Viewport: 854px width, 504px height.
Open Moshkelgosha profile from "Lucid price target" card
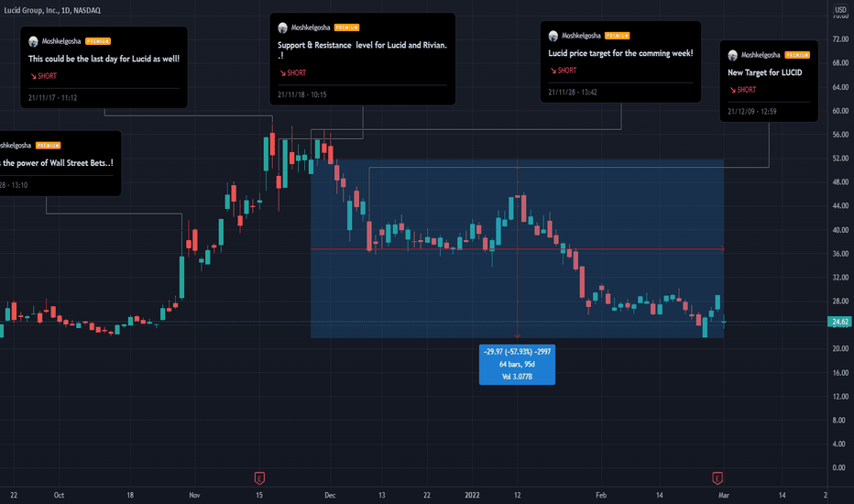(581, 36)
